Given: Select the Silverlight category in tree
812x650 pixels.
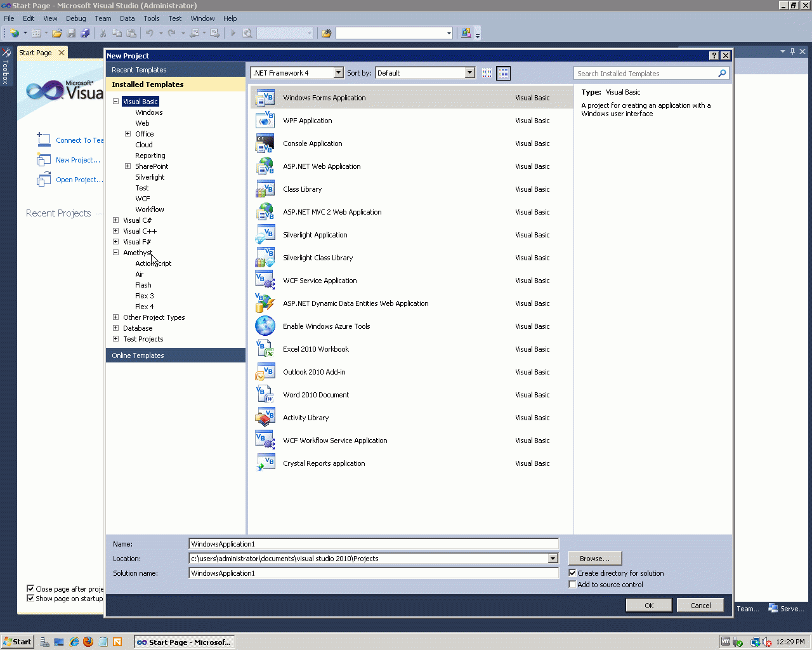Looking at the screenshot, I should 150,177.
